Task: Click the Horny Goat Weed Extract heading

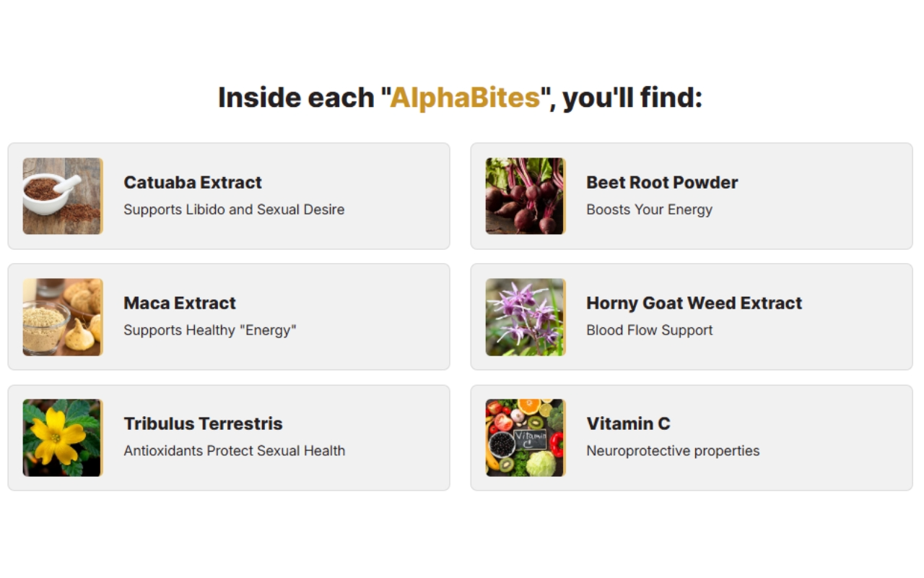Action: [694, 303]
